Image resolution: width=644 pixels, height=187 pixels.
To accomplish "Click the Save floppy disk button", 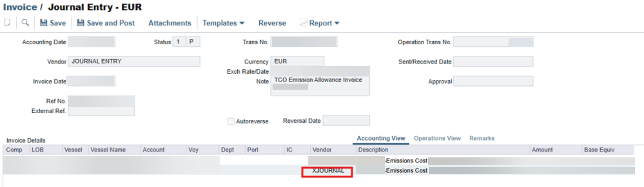I will click(53, 23).
